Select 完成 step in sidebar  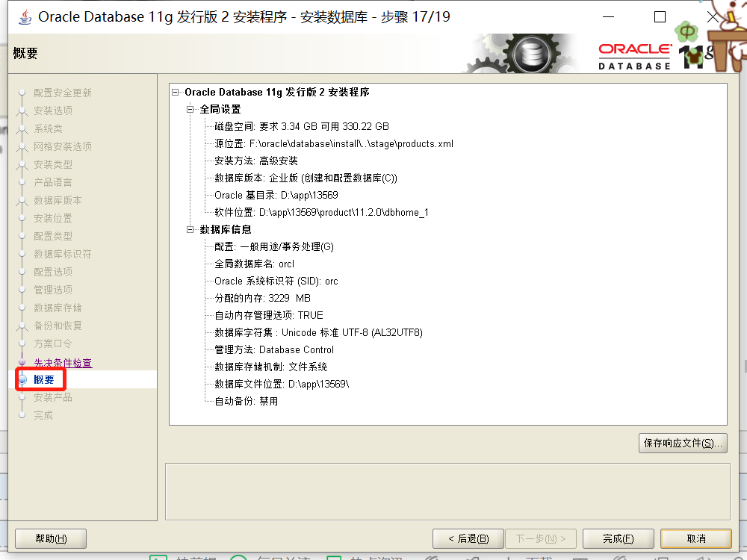(43, 416)
